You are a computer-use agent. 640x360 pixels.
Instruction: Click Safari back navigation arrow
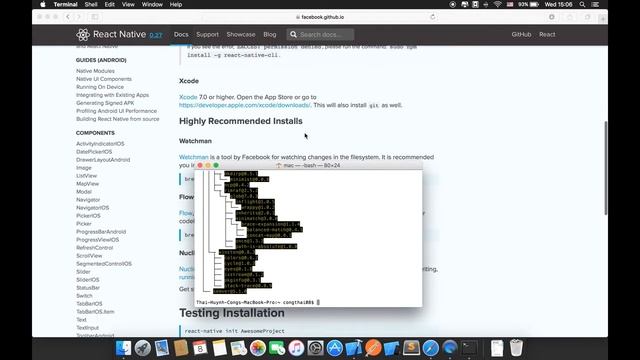68,17
